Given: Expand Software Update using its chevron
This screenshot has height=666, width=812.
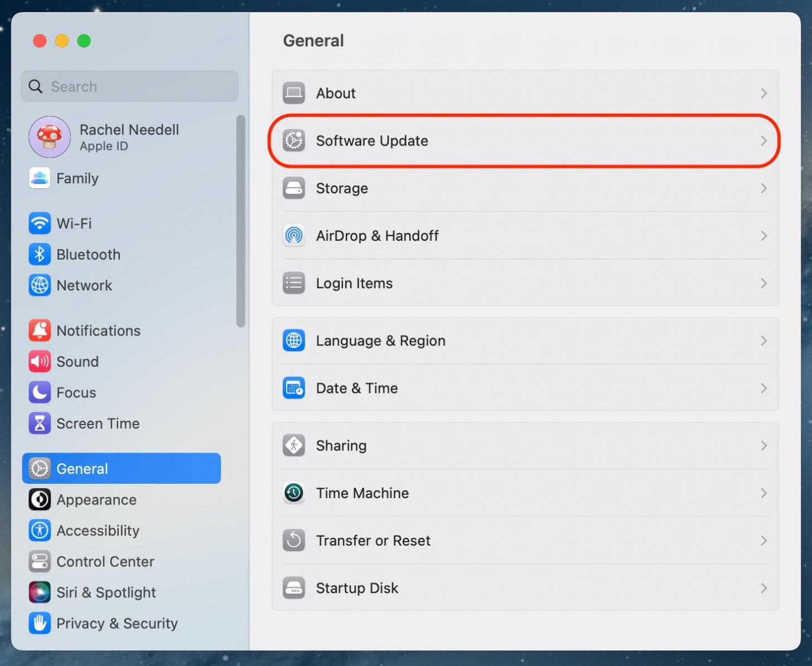Looking at the screenshot, I should (x=763, y=141).
